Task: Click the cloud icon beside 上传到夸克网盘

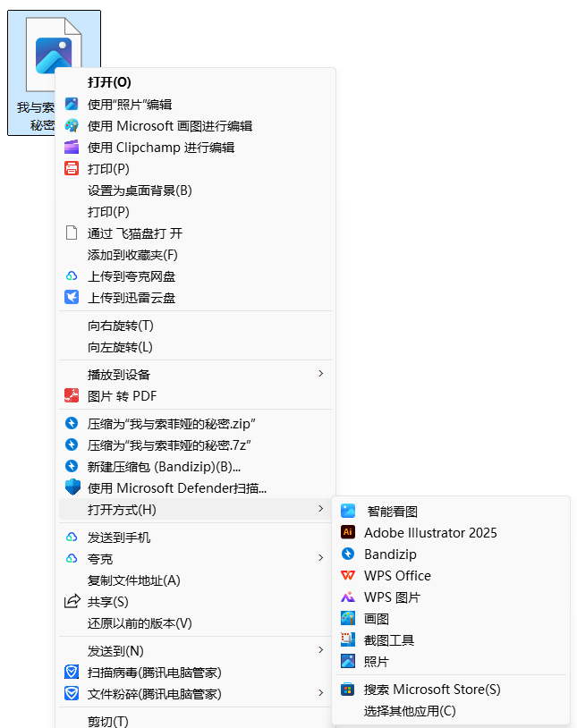Action: [x=72, y=276]
